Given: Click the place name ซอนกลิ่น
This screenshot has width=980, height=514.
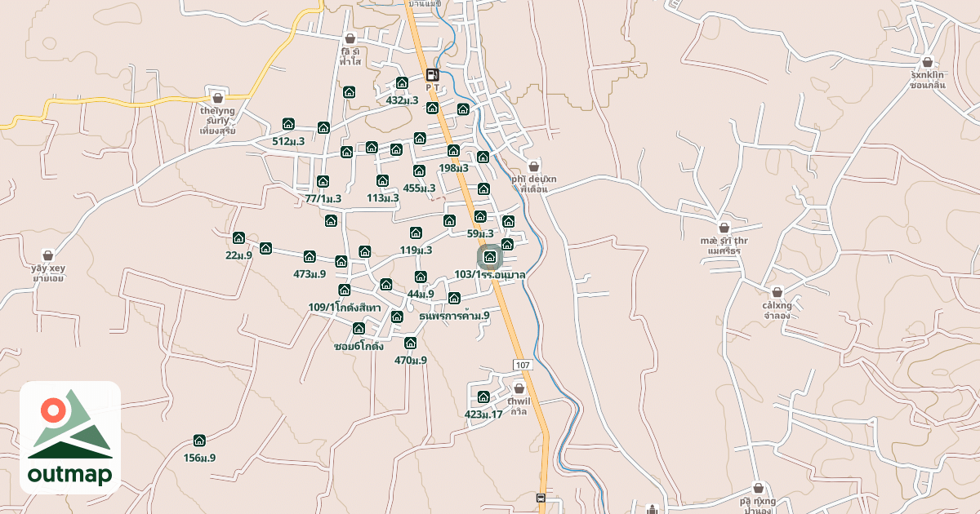Looking at the screenshot, I should pyautogui.click(x=927, y=86).
